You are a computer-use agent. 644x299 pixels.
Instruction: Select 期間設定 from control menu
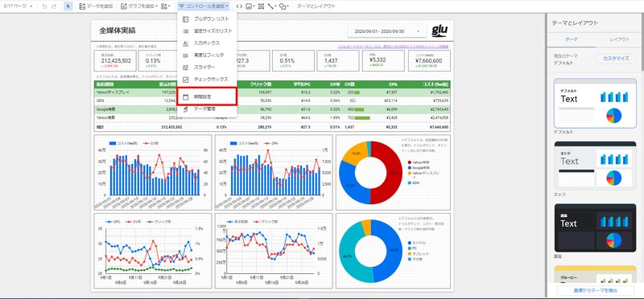pyautogui.click(x=207, y=96)
